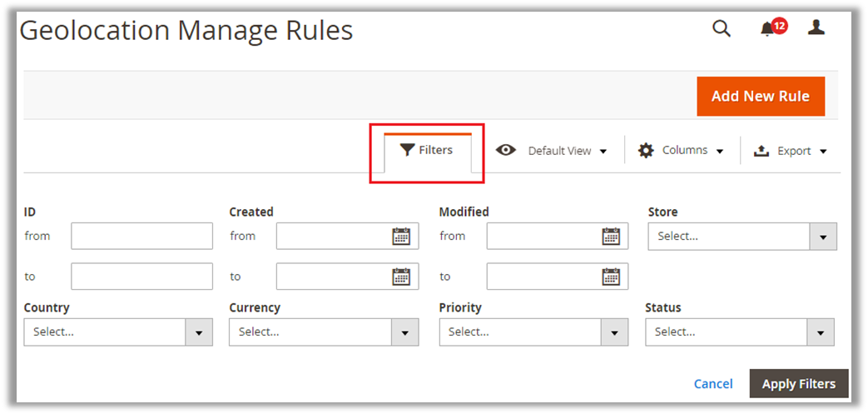Click the search magnifier icon
868x414 pixels.
pyautogui.click(x=722, y=29)
